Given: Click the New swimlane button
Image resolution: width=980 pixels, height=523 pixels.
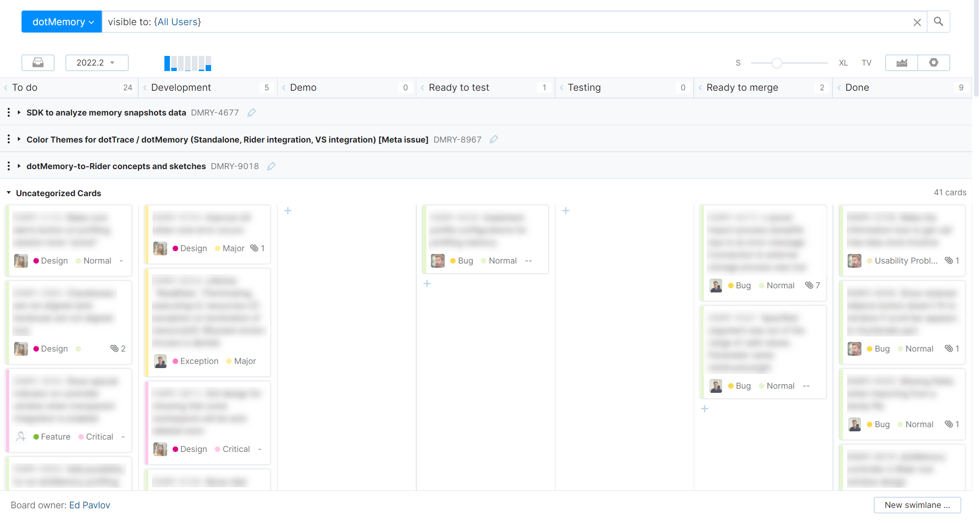Looking at the screenshot, I should 917,505.
